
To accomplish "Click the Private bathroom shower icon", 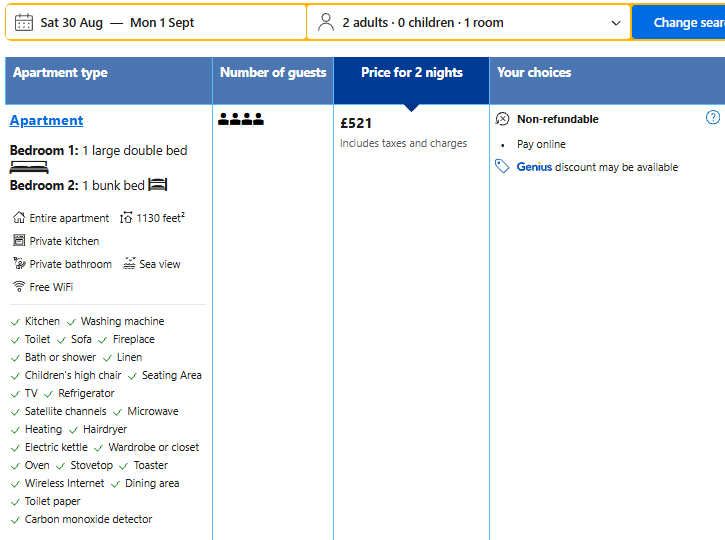I will tap(19, 264).
